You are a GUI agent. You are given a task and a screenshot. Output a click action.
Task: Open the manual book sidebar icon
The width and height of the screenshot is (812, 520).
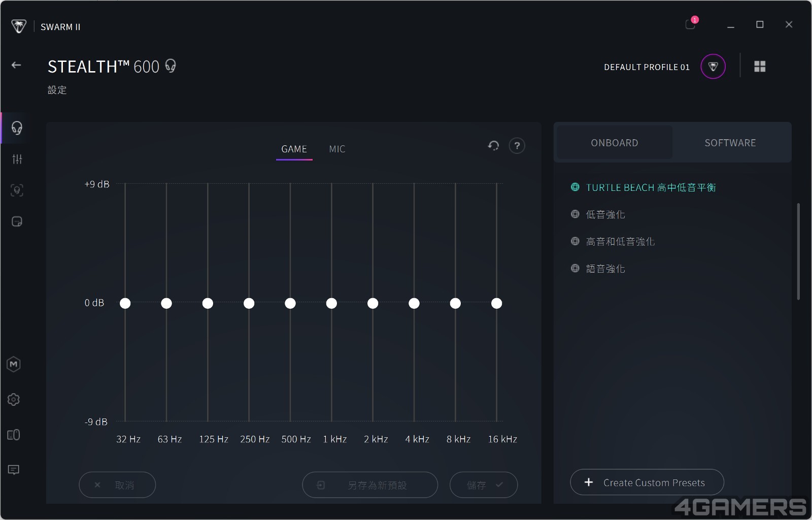pyautogui.click(x=14, y=435)
